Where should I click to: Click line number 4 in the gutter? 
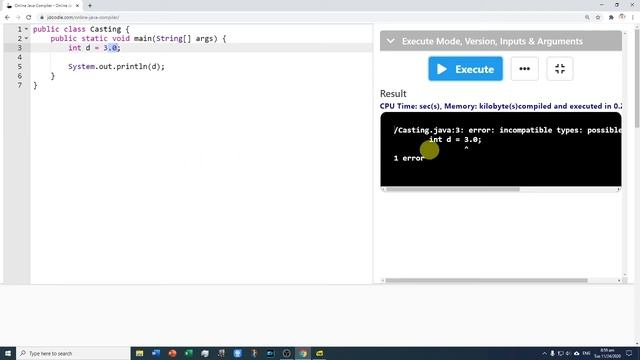point(19,57)
